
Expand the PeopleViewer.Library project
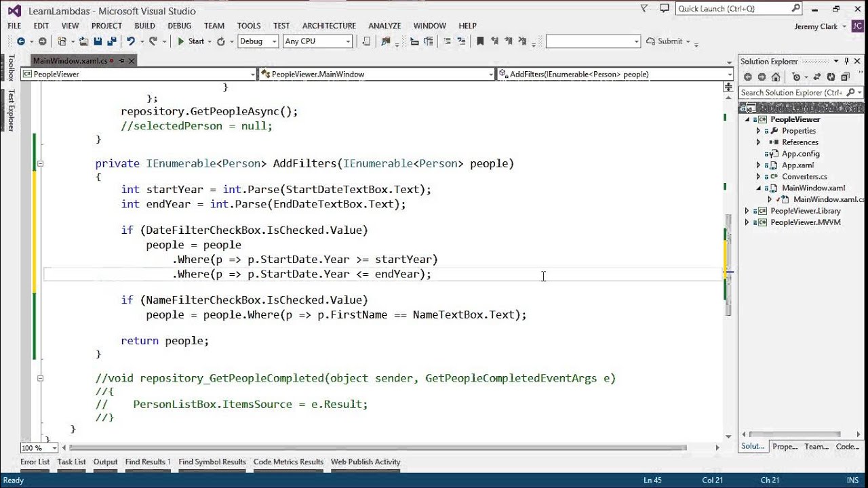tap(748, 211)
